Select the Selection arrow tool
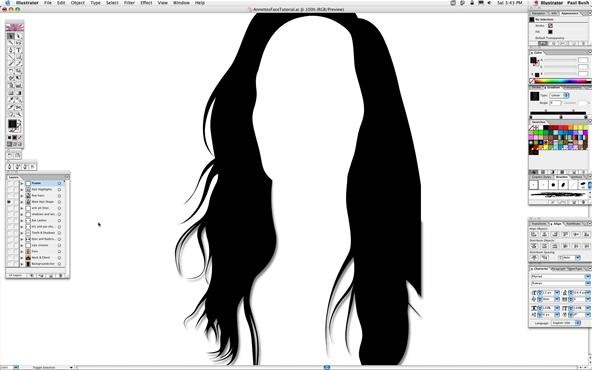Viewport: 592px width, 370px height. (11, 36)
